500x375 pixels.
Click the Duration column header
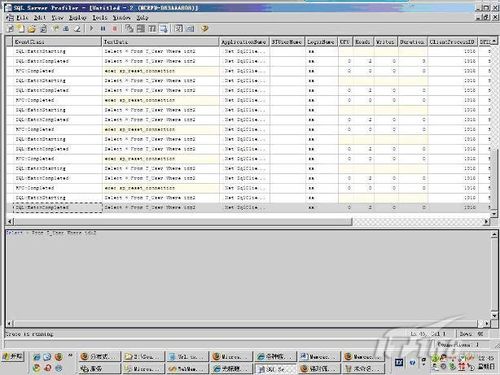(413, 42)
